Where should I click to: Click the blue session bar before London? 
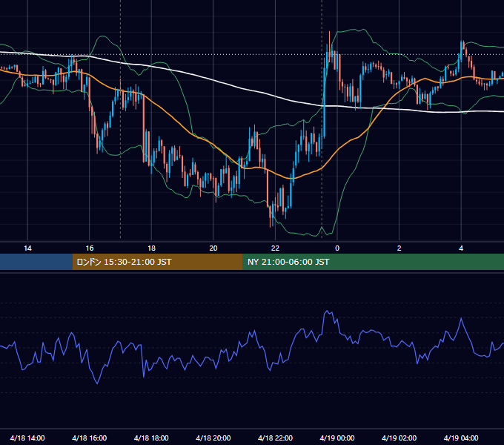[x=36, y=262]
